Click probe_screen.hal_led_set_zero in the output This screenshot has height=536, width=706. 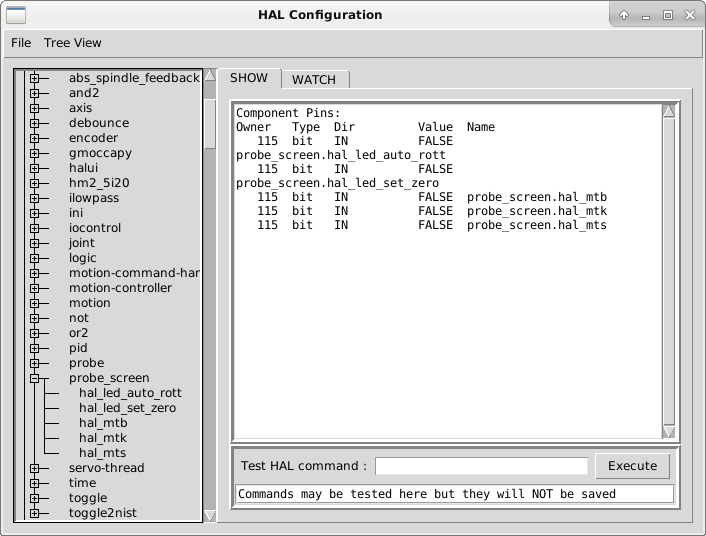(x=337, y=183)
